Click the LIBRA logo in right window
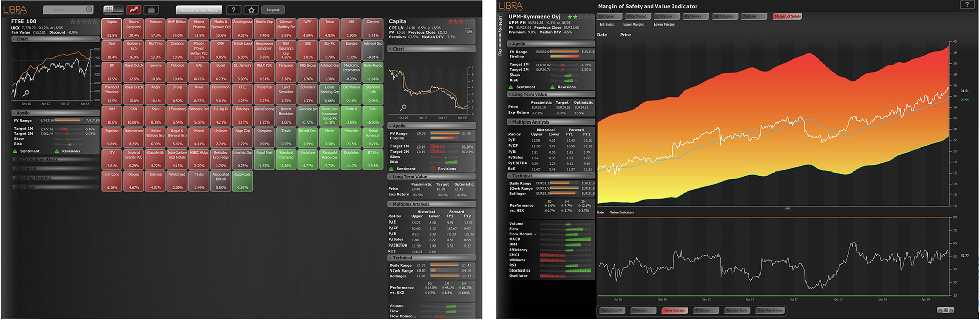 click(511, 6)
